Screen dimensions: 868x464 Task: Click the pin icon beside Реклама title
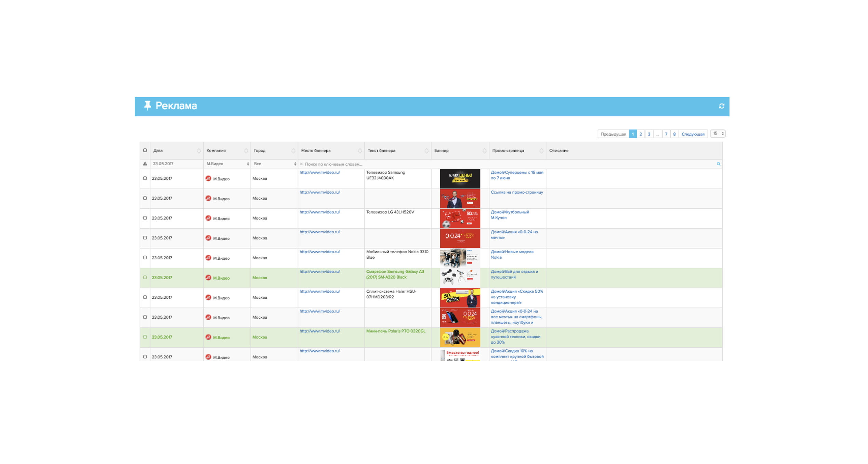coord(147,106)
